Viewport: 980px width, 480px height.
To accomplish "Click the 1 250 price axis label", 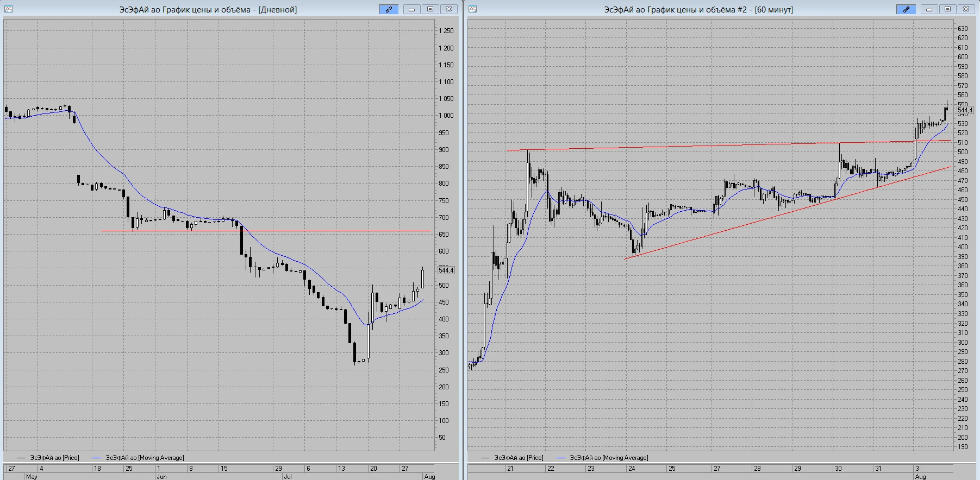I will 446,31.
